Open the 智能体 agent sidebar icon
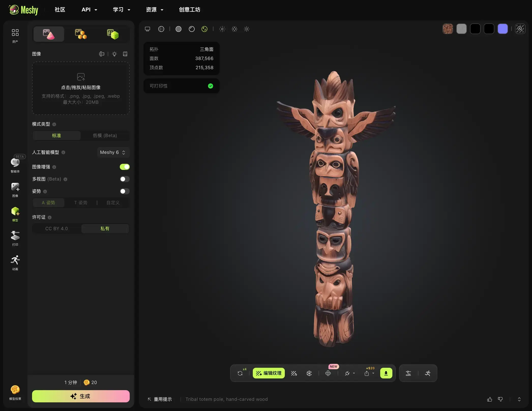 tap(15, 164)
